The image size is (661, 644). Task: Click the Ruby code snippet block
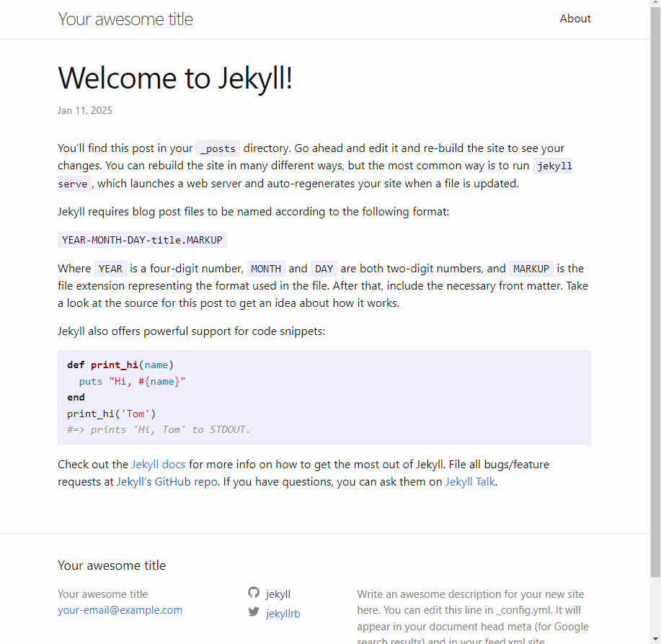324,397
